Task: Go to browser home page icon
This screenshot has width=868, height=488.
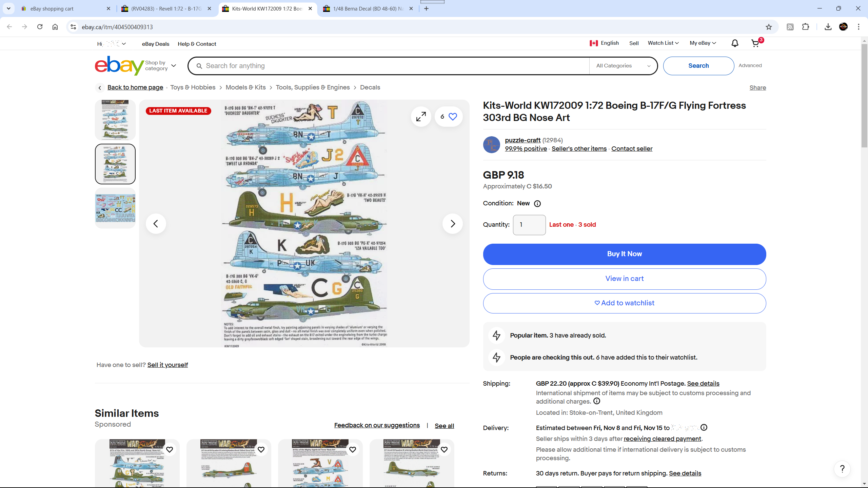Action: (55, 27)
